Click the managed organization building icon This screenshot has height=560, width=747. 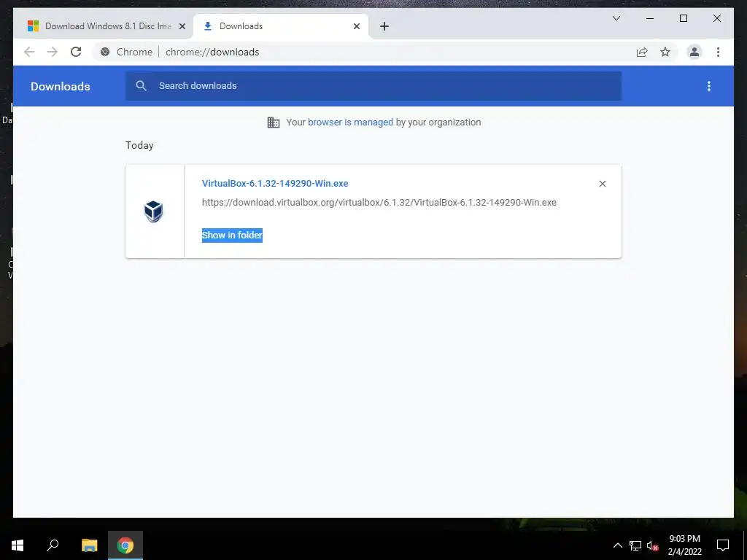coord(274,122)
